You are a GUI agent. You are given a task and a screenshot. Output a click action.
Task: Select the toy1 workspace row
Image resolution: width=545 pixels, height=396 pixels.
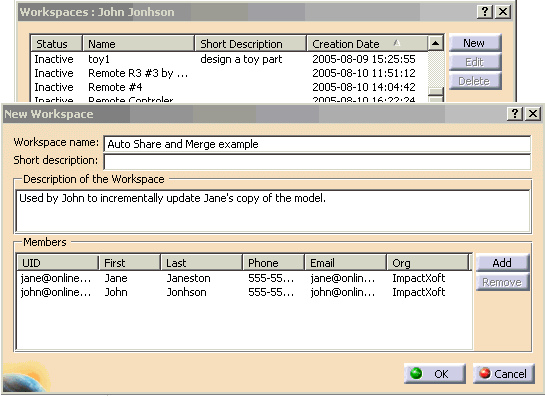(x=229, y=59)
